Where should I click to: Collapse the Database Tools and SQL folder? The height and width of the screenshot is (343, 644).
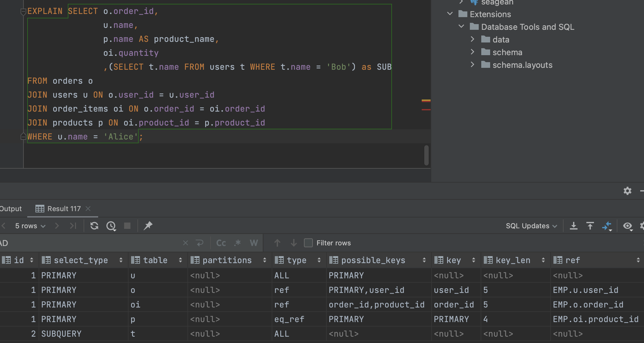461,27
